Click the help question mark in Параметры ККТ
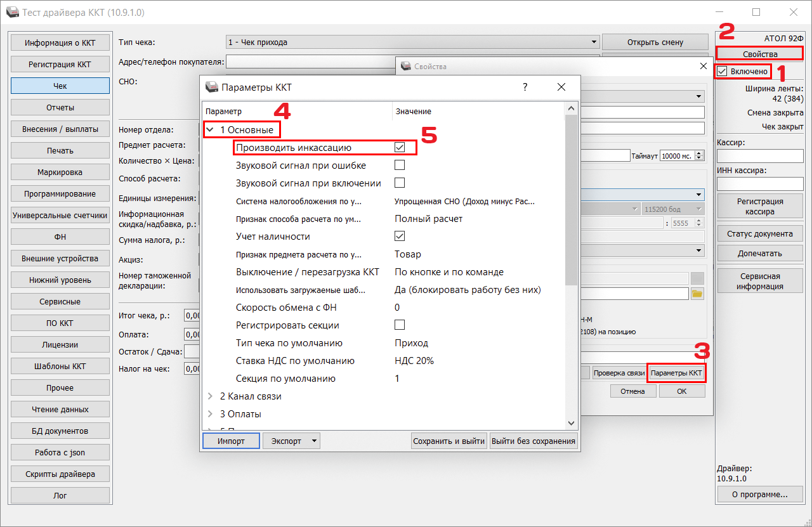Screen dimensions: 812x527 (525, 88)
